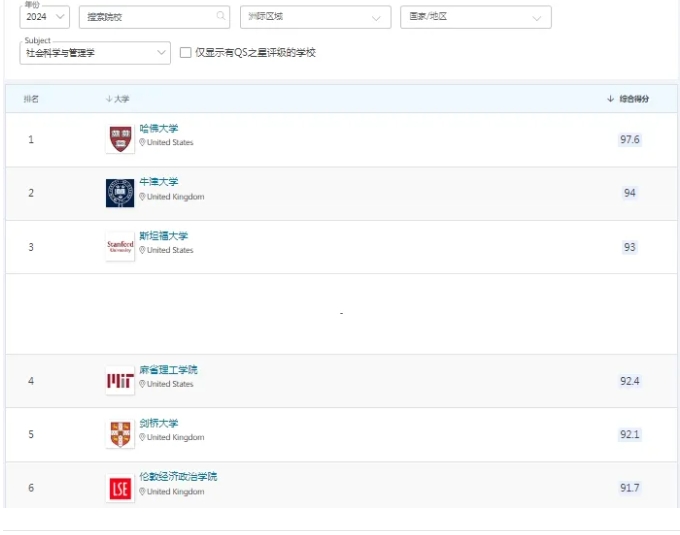
Task: Sort by 综合得分 column header
Action: tap(628, 99)
